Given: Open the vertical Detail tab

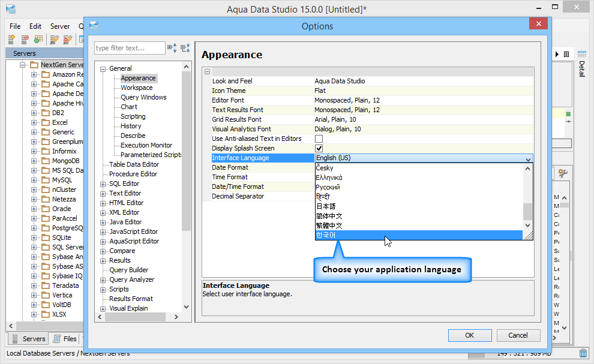Looking at the screenshot, I should (x=582, y=68).
